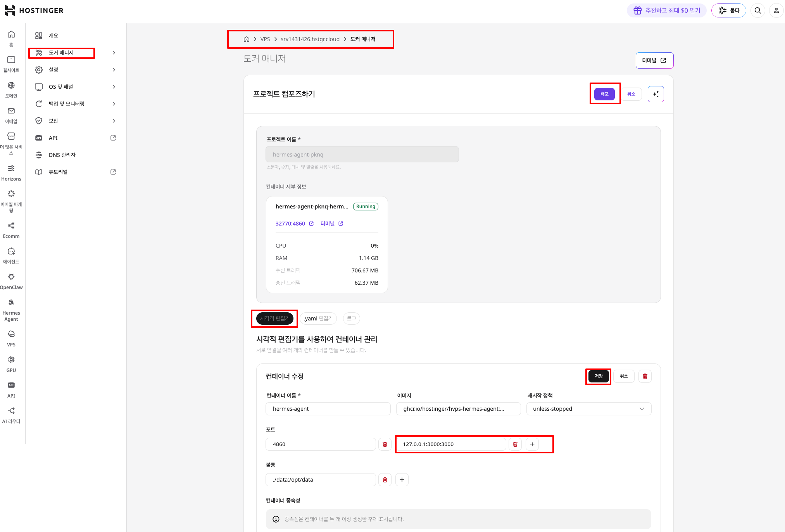The width and height of the screenshot is (785, 532).
Task: Open the API icon in left rail
Action: [11, 385]
